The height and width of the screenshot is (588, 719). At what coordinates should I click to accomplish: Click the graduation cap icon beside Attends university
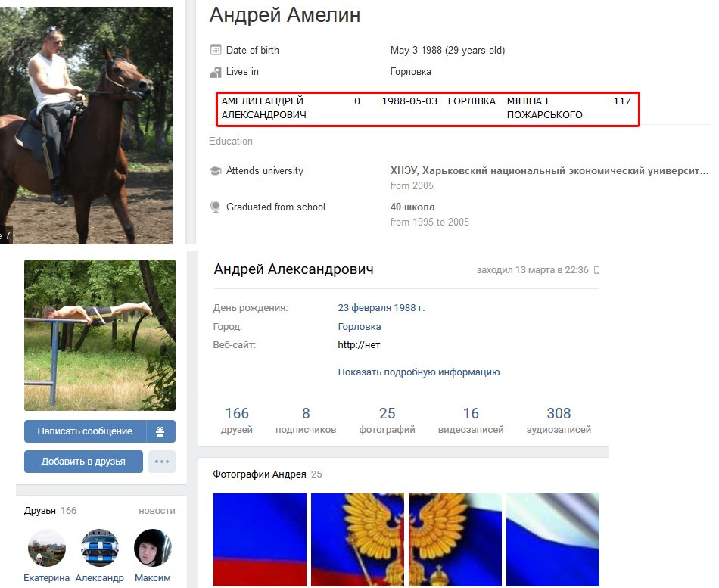(x=215, y=171)
